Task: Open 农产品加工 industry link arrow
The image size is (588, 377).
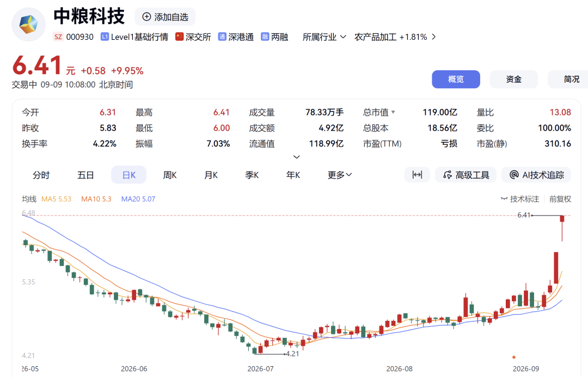Action: (x=434, y=37)
